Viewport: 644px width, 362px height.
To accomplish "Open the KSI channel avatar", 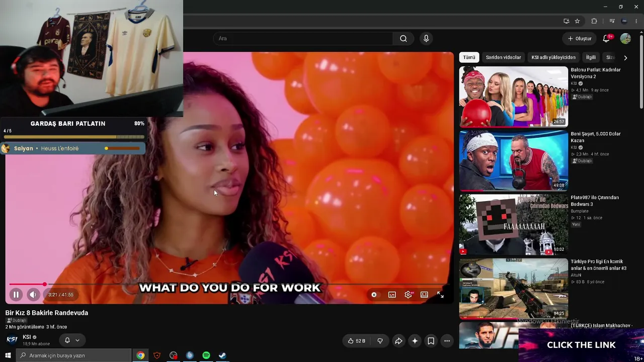I will click(x=12, y=340).
